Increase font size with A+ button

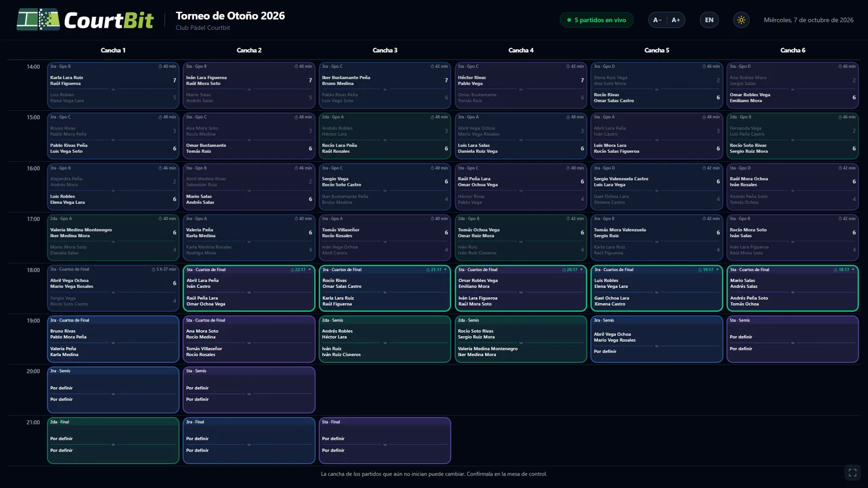pos(676,20)
